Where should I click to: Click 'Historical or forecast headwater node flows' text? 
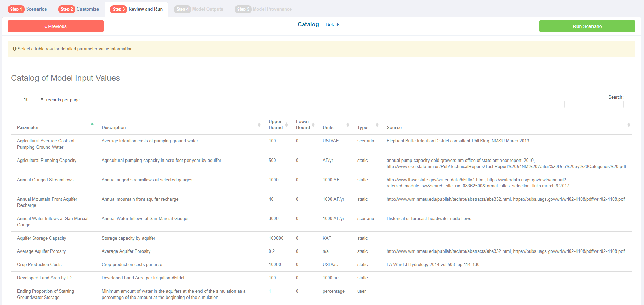(x=429, y=219)
